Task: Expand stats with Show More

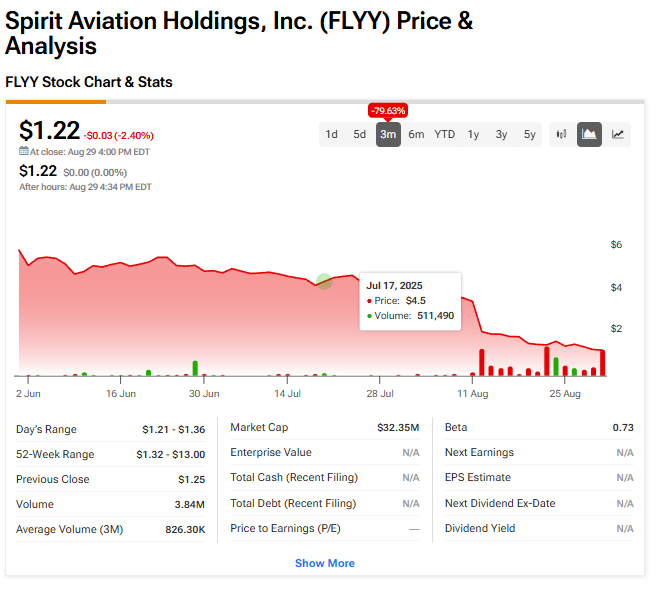Action: (x=324, y=563)
